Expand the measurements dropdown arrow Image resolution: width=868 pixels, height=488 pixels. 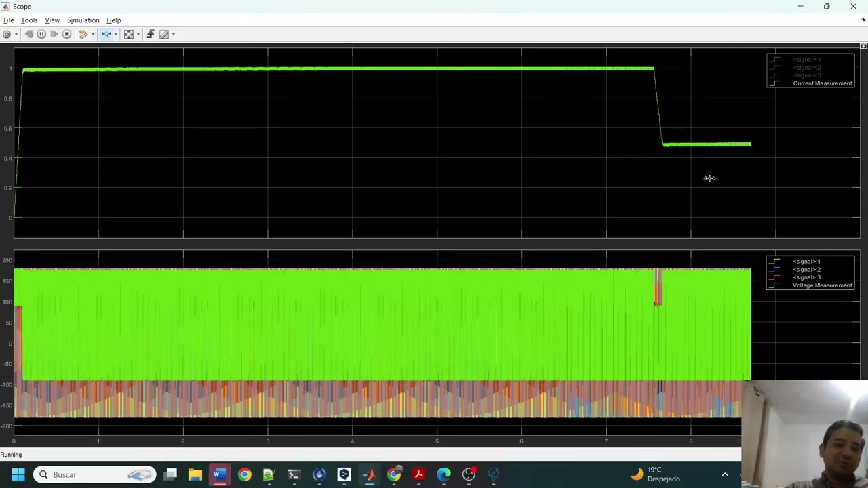[173, 34]
